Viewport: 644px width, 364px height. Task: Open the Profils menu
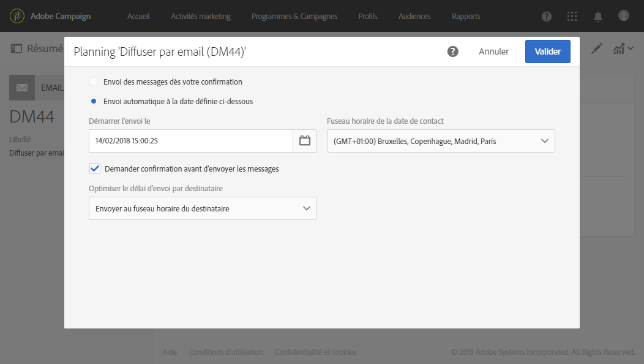tap(367, 16)
